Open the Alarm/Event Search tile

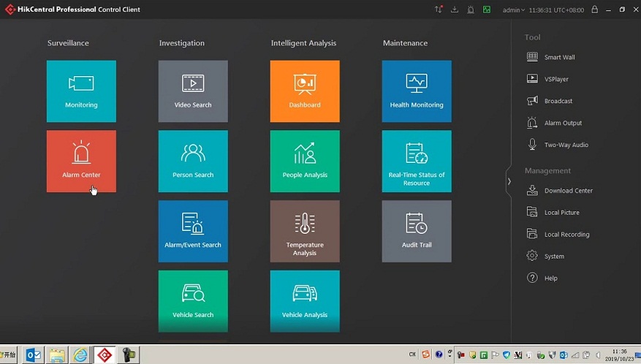(x=193, y=231)
